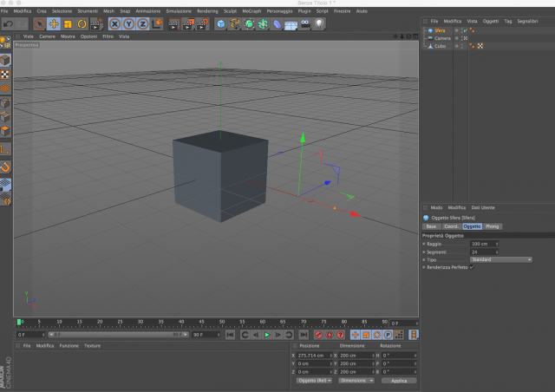
Task: Activate the Move tool in top toolbar
Action: coord(54,24)
